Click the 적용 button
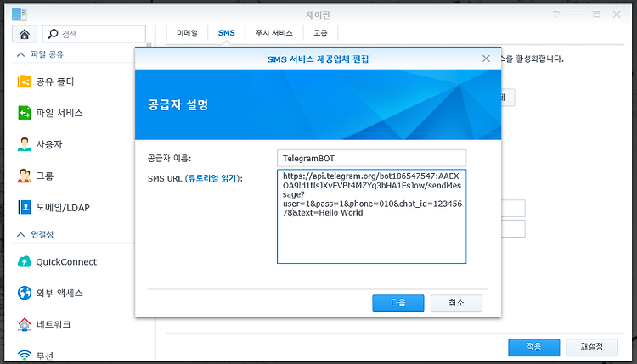Screen dimensions: 637x364 click(x=534, y=347)
